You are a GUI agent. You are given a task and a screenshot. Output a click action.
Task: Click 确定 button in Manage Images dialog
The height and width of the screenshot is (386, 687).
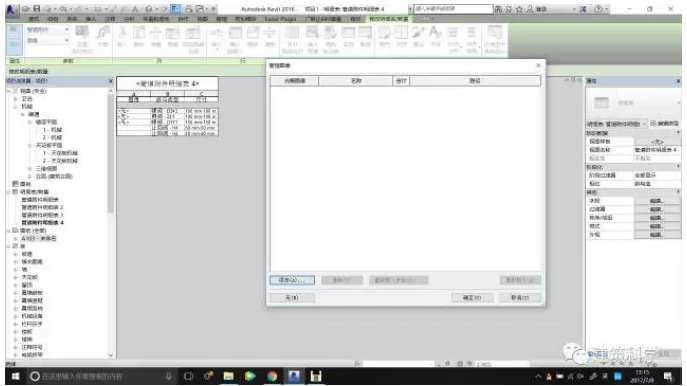tap(472, 297)
